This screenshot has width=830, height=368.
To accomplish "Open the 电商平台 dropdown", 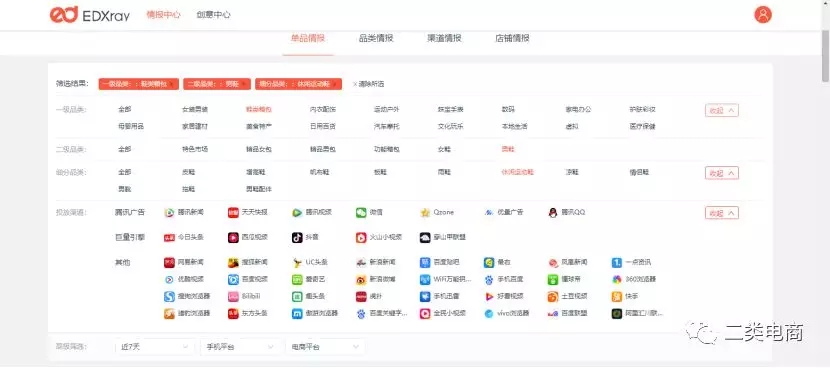I will coord(325,347).
